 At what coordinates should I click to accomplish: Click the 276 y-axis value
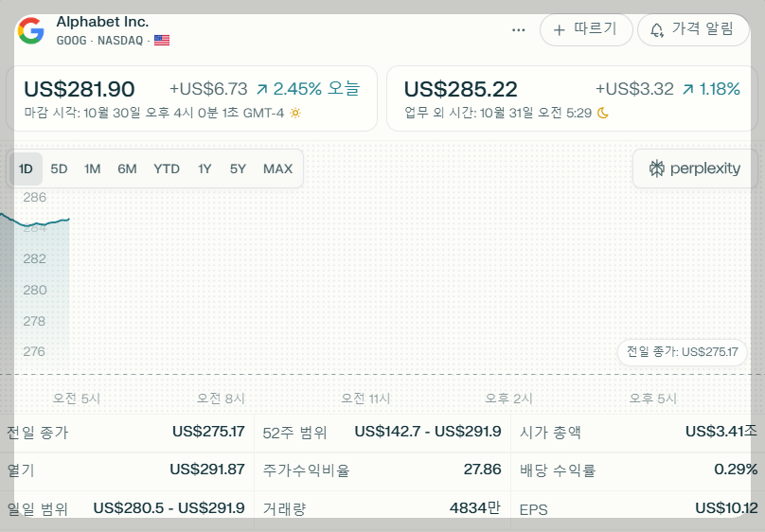coord(34,351)
